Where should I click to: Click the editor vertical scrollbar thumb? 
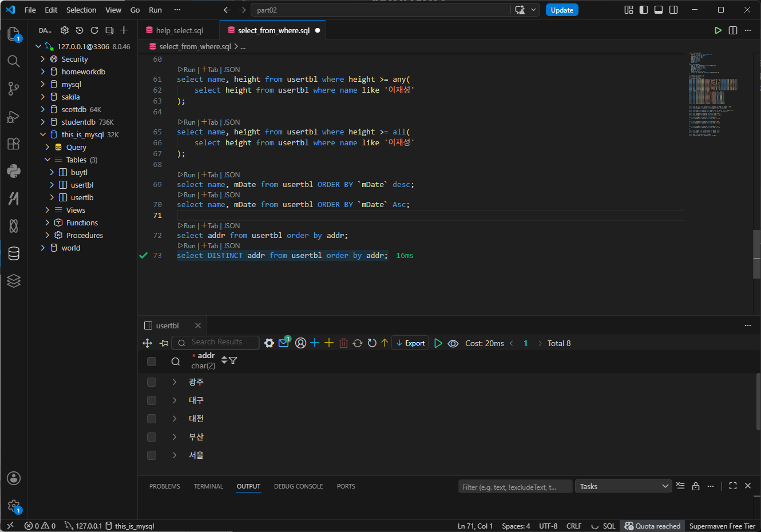757,254
